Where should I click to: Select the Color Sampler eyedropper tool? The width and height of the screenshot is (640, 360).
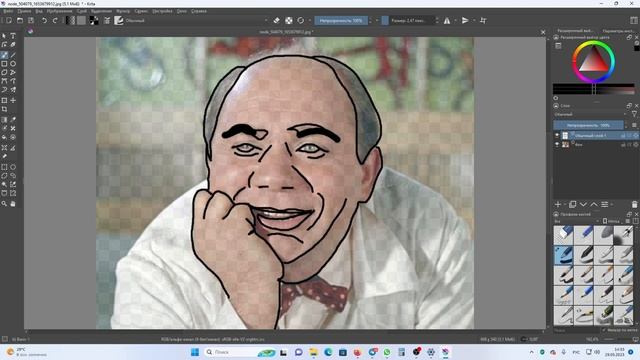click(13, 120)
